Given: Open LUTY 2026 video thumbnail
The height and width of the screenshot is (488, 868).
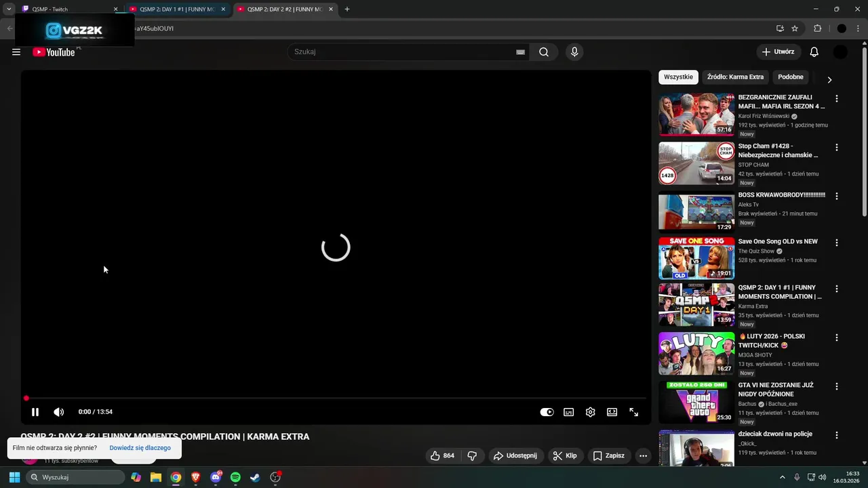Looking at the screenshot, I should [696, 353].
